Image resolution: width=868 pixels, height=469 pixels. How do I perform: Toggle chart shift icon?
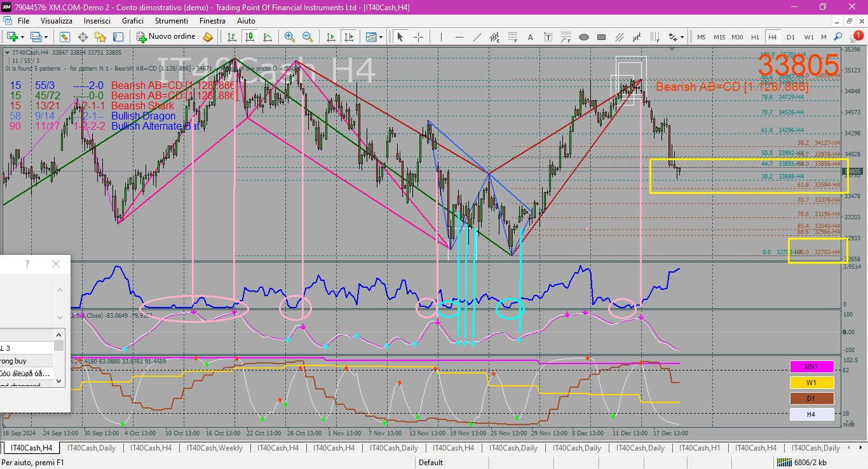pyautogui.click(x=348, y=37)
